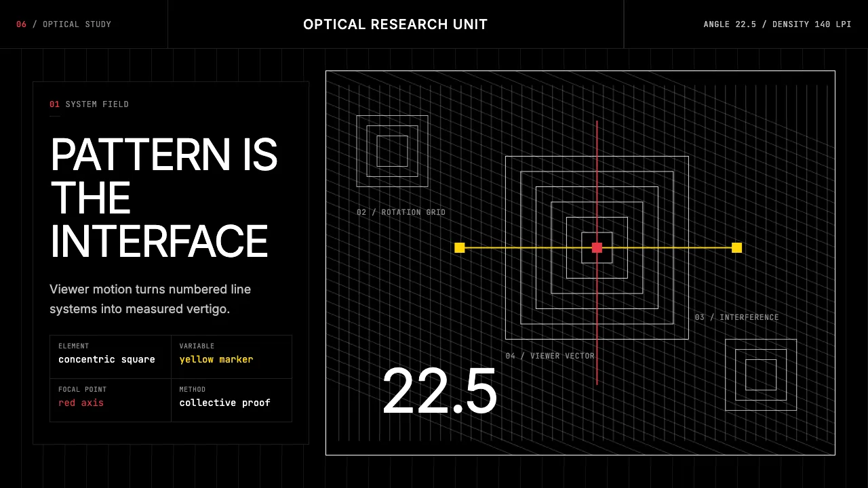Select the "Viewer motion turns numbered line" paragraph
868x488 pixels.
[x=151, y=299]
